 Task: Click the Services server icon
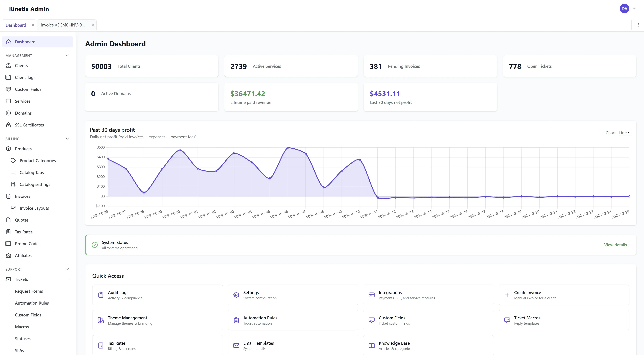9,101
